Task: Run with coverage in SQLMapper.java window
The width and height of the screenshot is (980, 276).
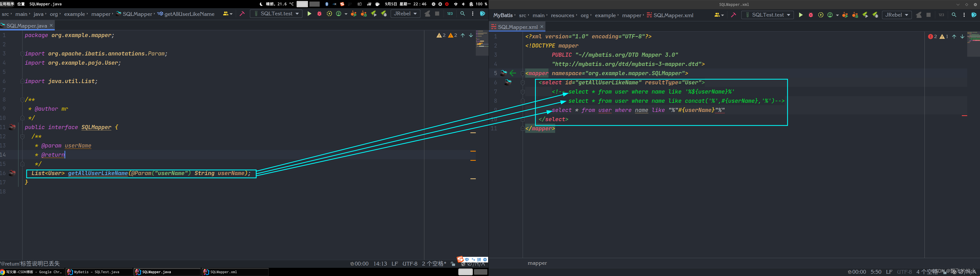Action: pos(329,14)
